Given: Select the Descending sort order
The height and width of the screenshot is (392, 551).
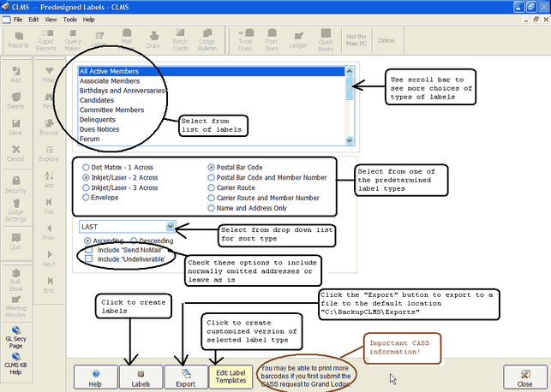Looking at the screenshot, I should (133, 241).
